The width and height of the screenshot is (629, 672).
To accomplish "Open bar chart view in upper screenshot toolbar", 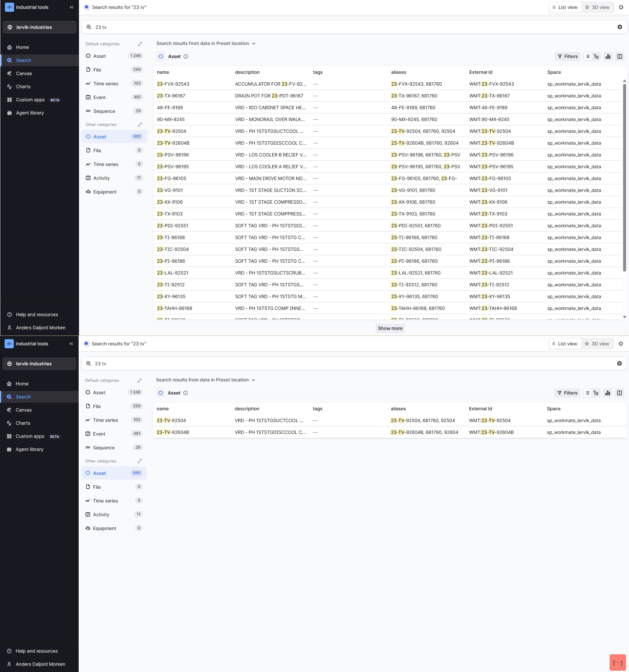I will [608, 56].
